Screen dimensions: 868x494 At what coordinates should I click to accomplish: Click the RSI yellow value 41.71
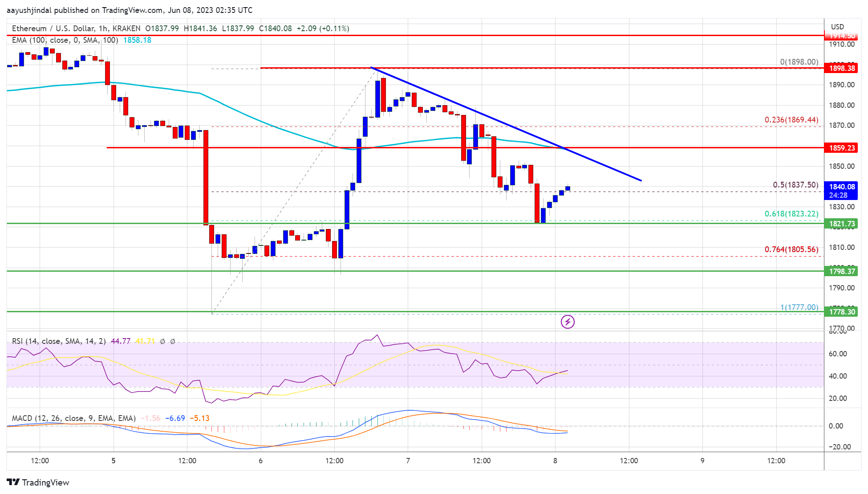tap(146, 341)
